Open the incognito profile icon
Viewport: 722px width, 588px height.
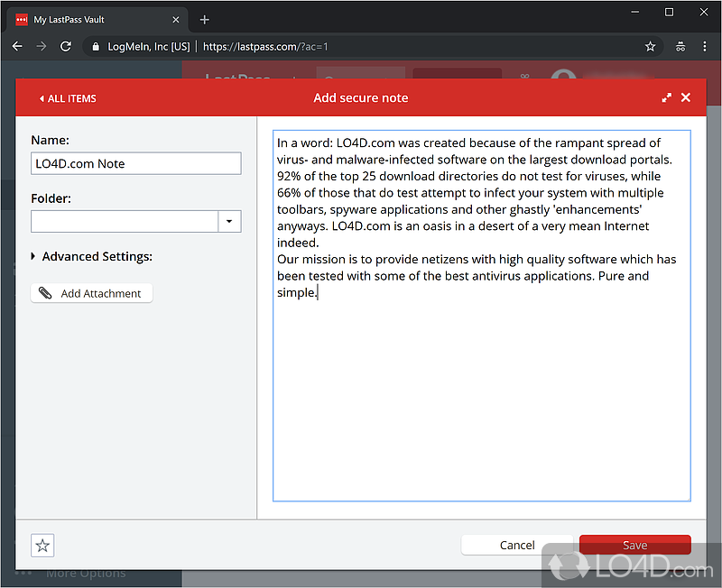(680, 46)
